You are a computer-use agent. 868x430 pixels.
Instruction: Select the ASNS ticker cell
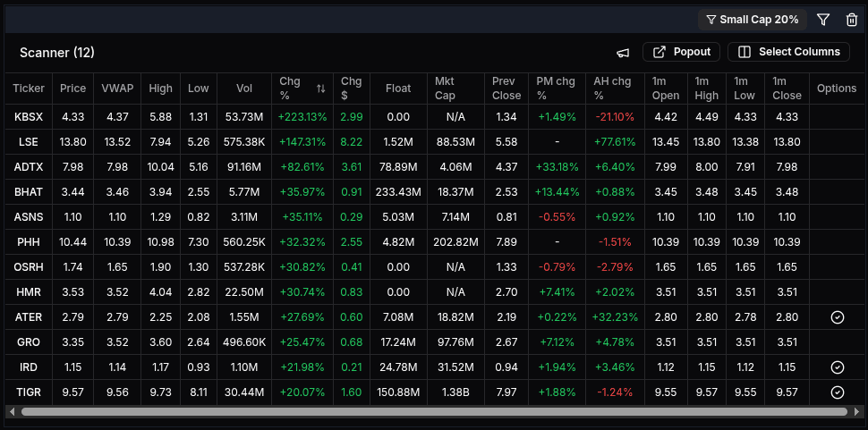tap(29, 217)
